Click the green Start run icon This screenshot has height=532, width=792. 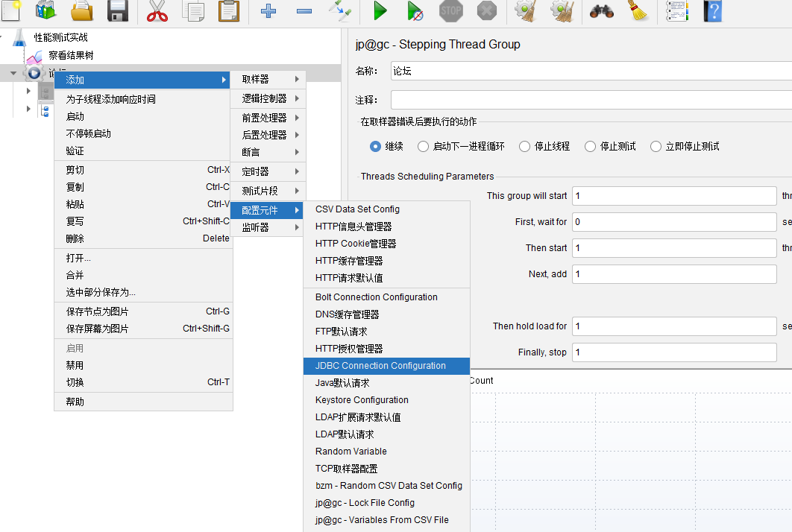380,10
